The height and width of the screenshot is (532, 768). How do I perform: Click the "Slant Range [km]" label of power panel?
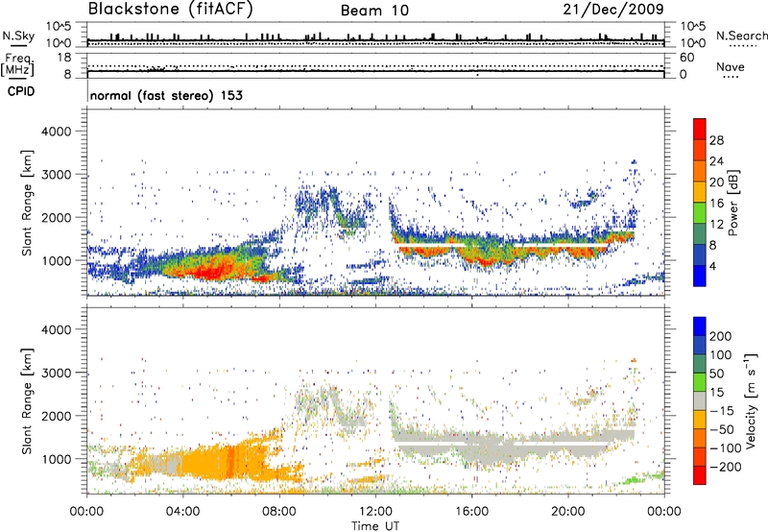27,203
